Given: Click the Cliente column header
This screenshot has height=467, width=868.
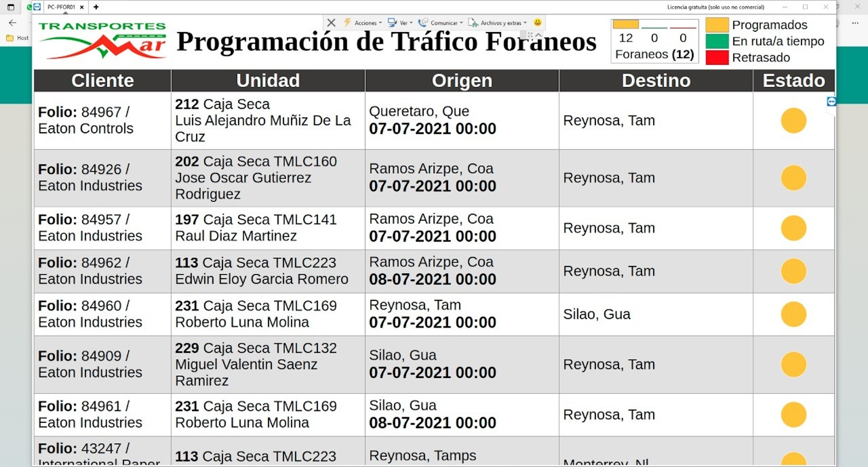Looking at the screenshot, I should click(x=103, y=80).
